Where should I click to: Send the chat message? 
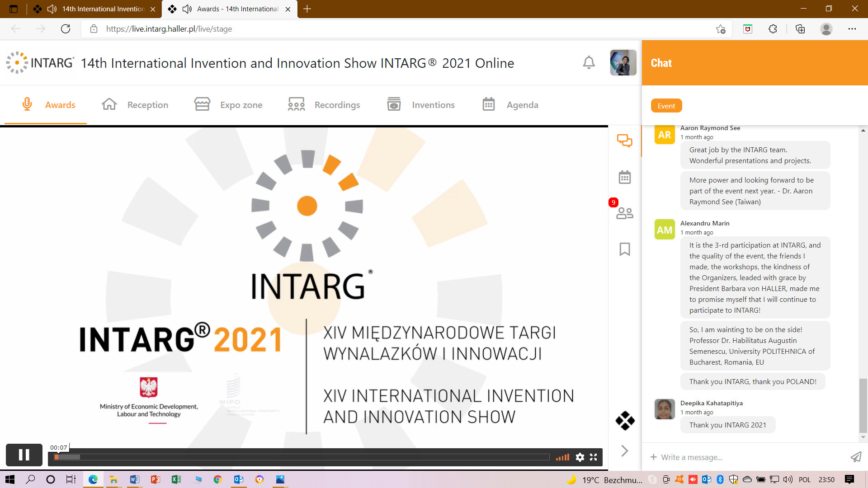[856, 457]
